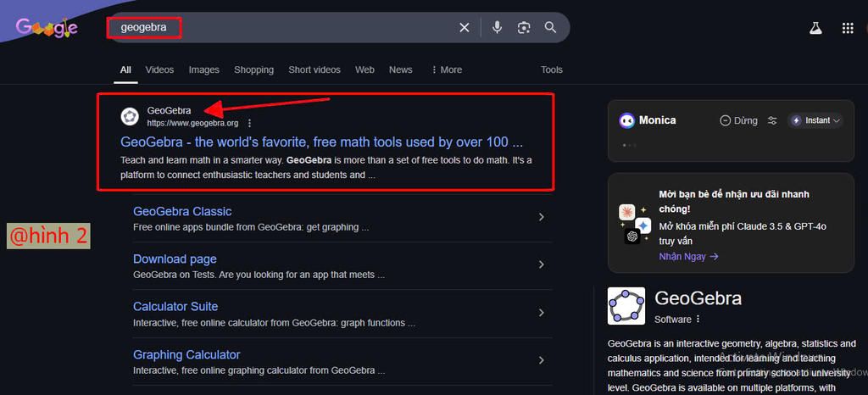
Task: Click the Nhận Ngay promo link
Action: pyautogui.click(x=688, y=257)
